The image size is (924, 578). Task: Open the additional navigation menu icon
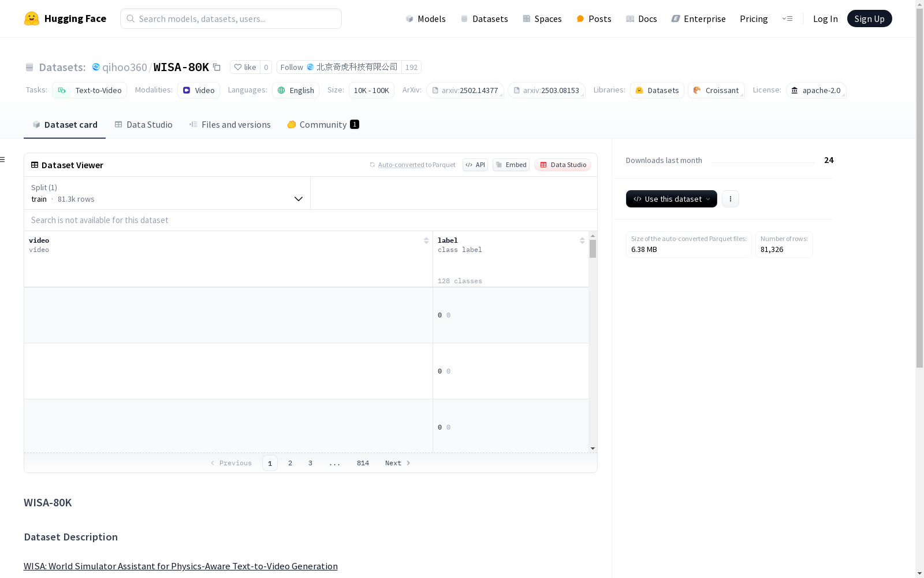point(788,18)
